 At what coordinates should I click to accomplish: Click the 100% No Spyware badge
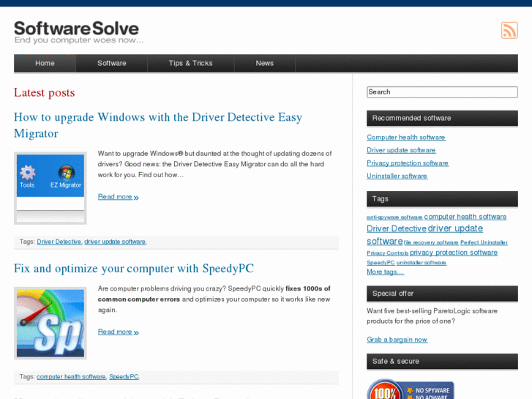[411, 389]
